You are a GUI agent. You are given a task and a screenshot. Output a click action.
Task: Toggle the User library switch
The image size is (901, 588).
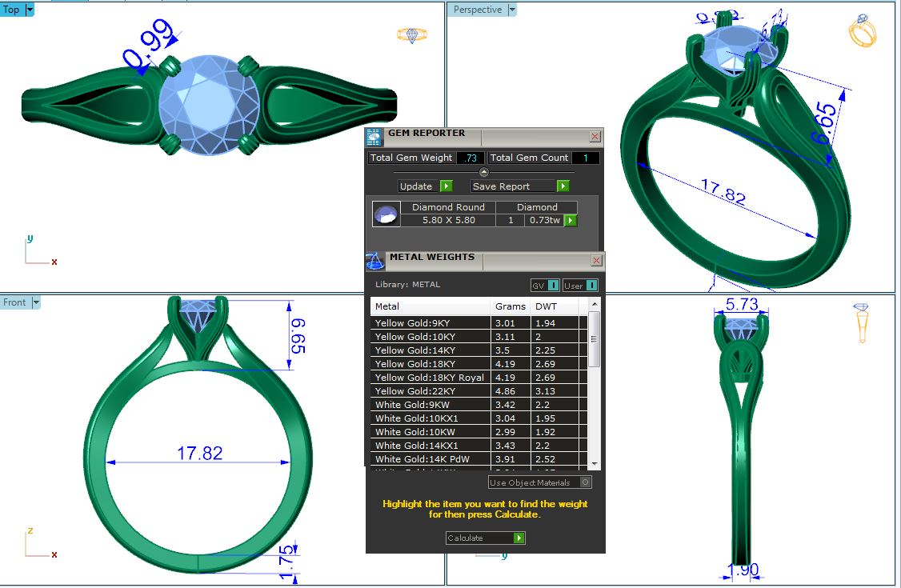[x=591, y=286]
